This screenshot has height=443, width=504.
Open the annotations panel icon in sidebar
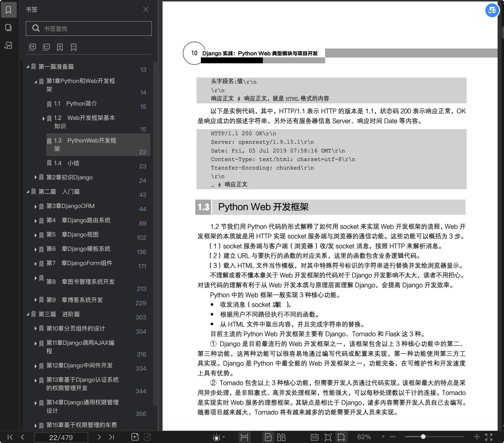point(8,45)
